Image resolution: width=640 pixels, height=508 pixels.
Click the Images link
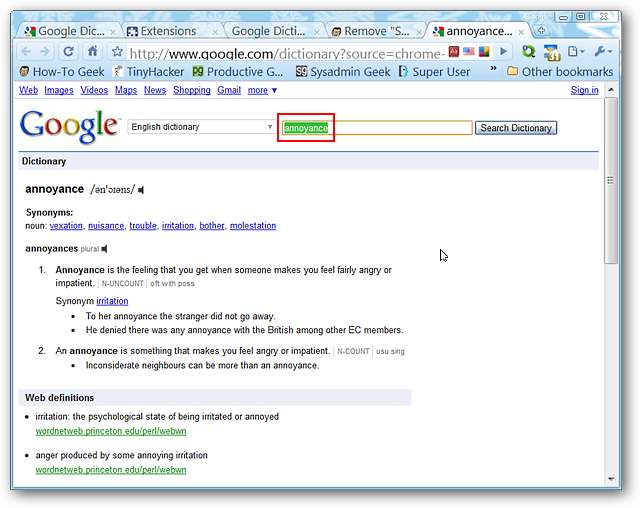(x=59, y=90)
